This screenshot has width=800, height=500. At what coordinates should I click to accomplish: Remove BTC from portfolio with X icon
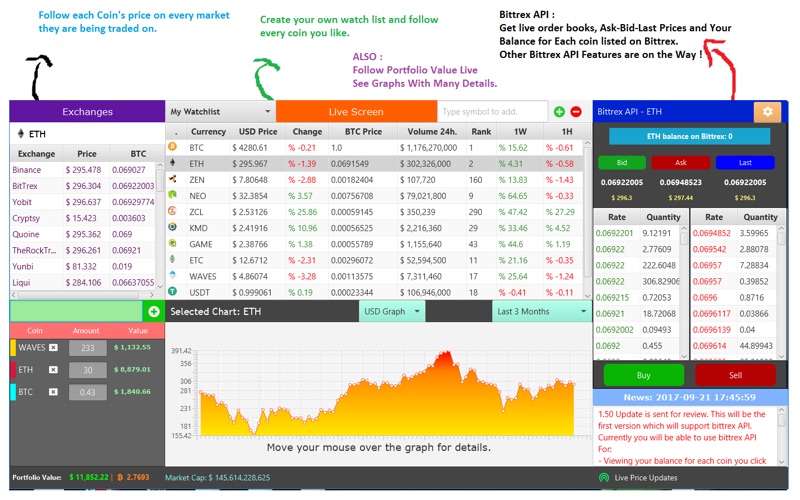[x=53, y=392]
